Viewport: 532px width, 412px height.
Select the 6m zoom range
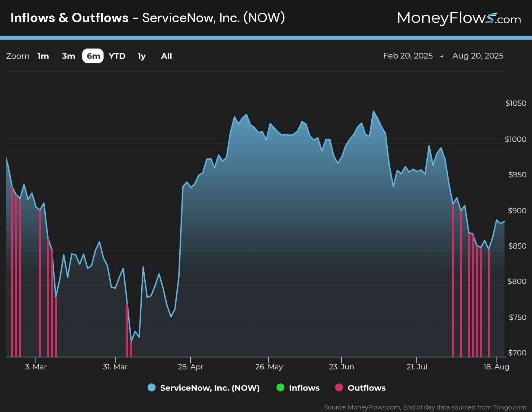[x=93, y=56]
